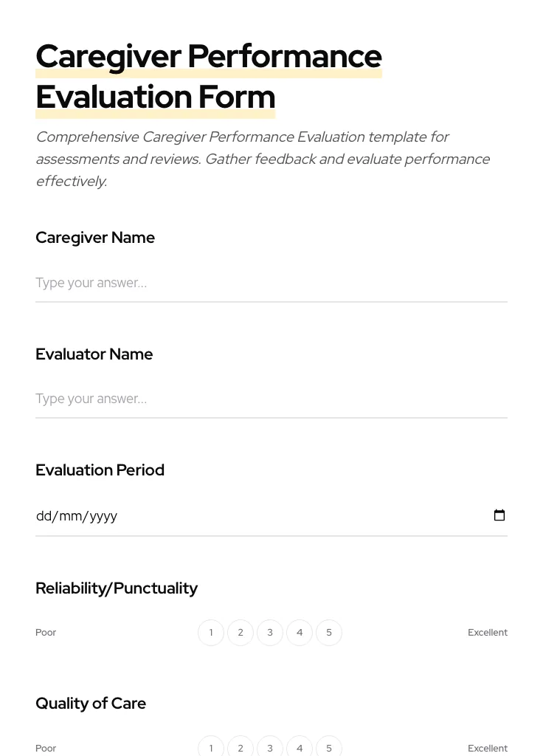Choose rating 1 for Quality of Care
The image size is (543, 756).
(211, 748)
